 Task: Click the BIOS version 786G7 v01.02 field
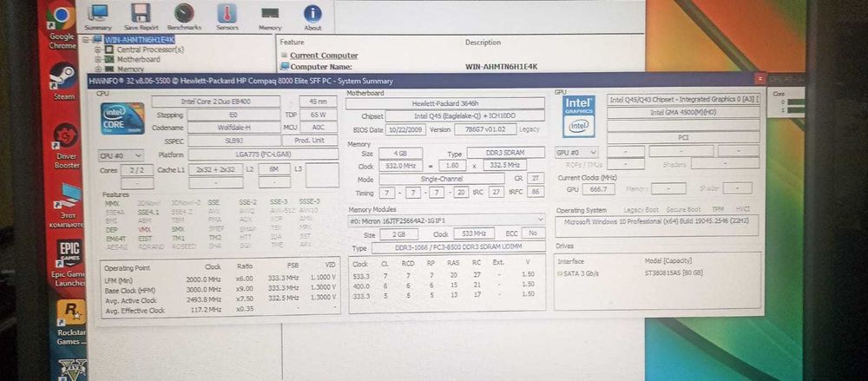485,129
